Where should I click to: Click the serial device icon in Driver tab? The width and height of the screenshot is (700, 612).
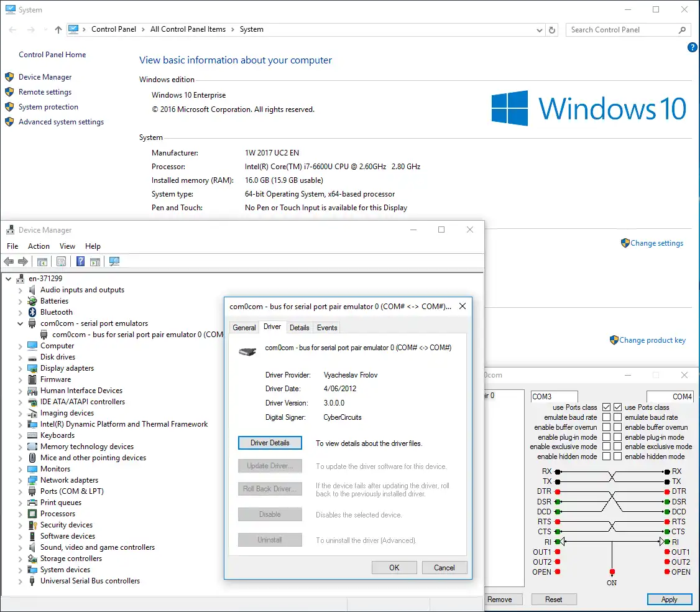pos(247,351)
